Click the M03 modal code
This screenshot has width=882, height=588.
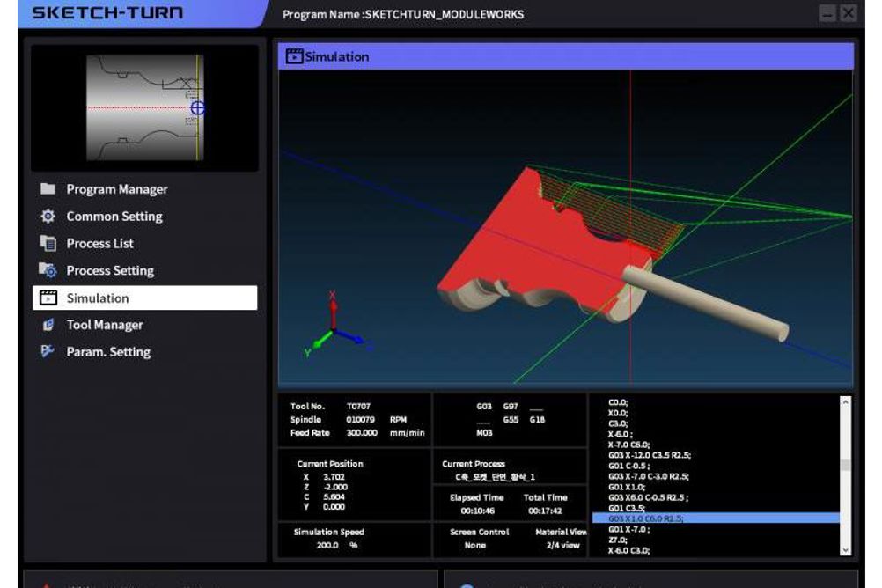(484, 433)
